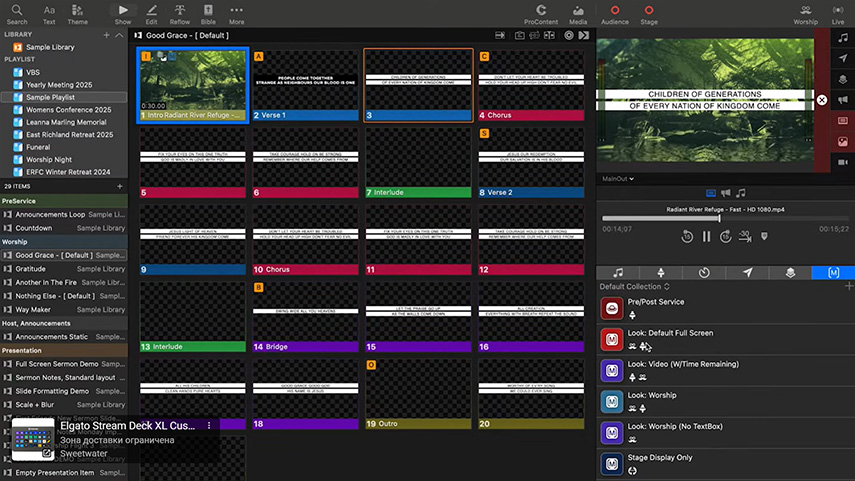Select presentation transport source icon
This screenshot has height=481, width=855.
(x=711, y=193)
